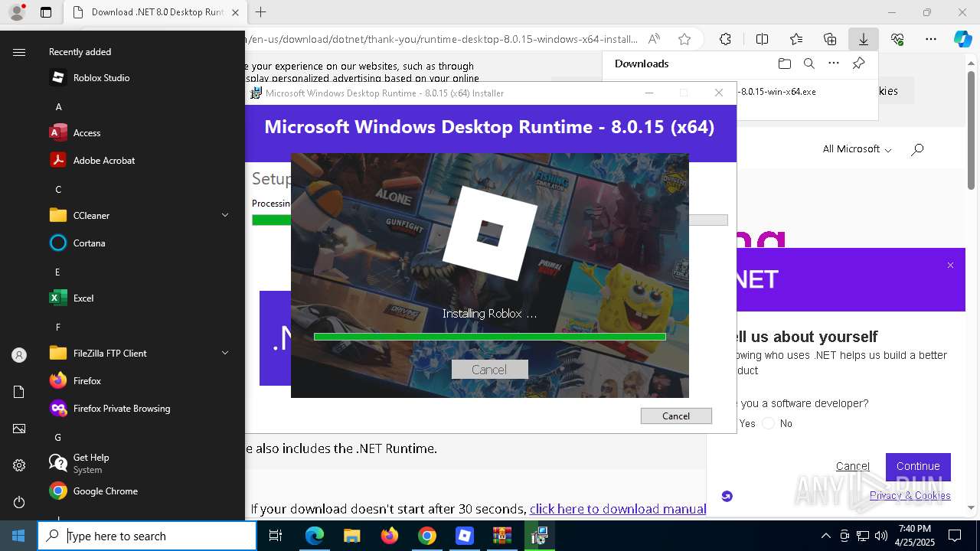Open Edge Settings and more menu

tap(931, 39)
